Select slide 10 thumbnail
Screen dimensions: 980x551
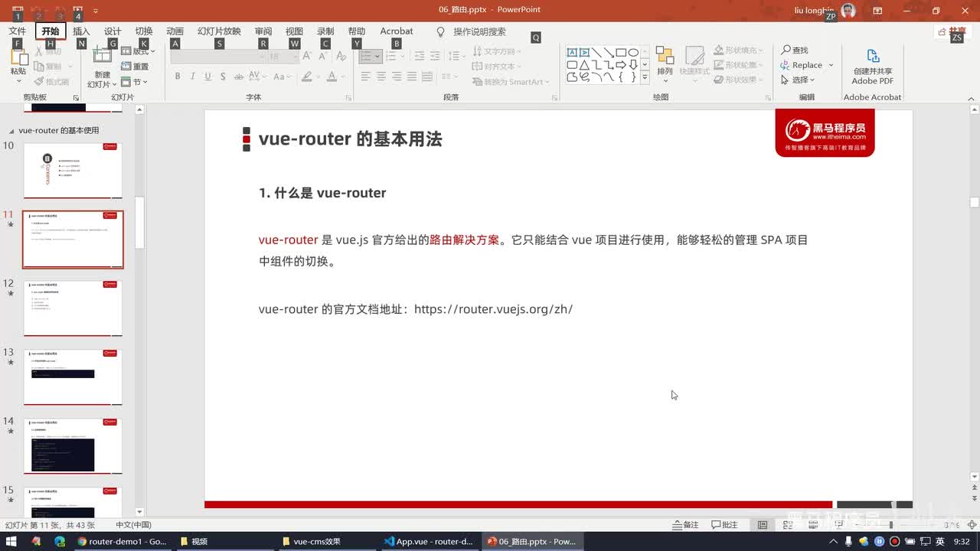[x=73, y=170]
